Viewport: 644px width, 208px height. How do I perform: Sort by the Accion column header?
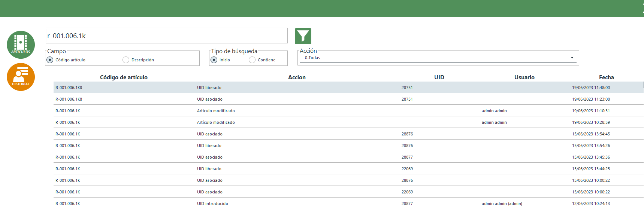(x=297, y=77)
